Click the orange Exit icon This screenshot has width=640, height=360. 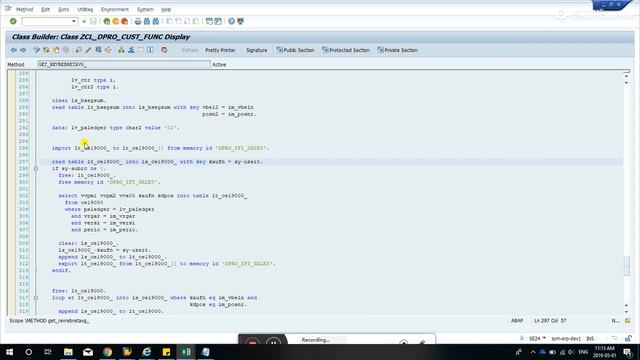[116, 21]
